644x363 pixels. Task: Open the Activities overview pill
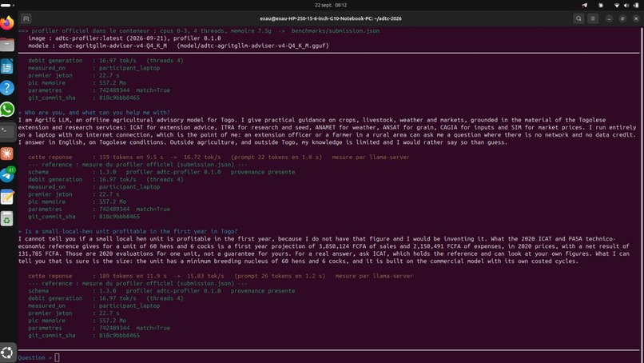click(7, 6)
